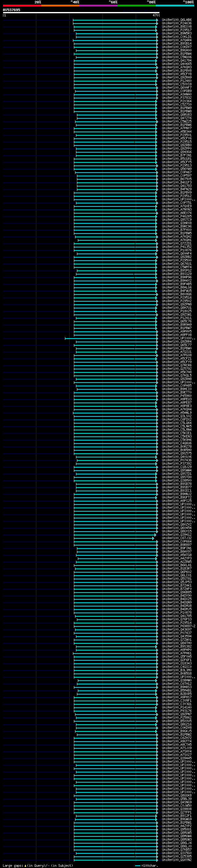Select hit UniRef100_B1PBW0

tap(177, 349)
